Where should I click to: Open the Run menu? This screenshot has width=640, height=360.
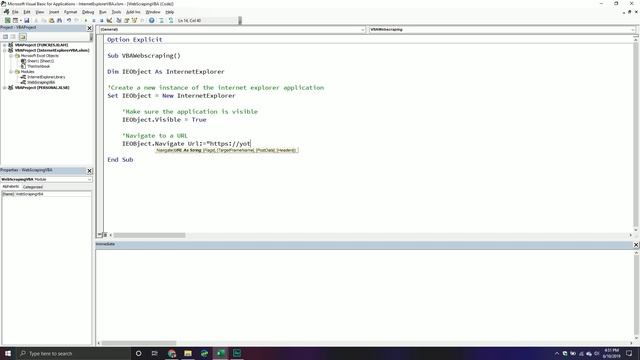pos(103,12)
